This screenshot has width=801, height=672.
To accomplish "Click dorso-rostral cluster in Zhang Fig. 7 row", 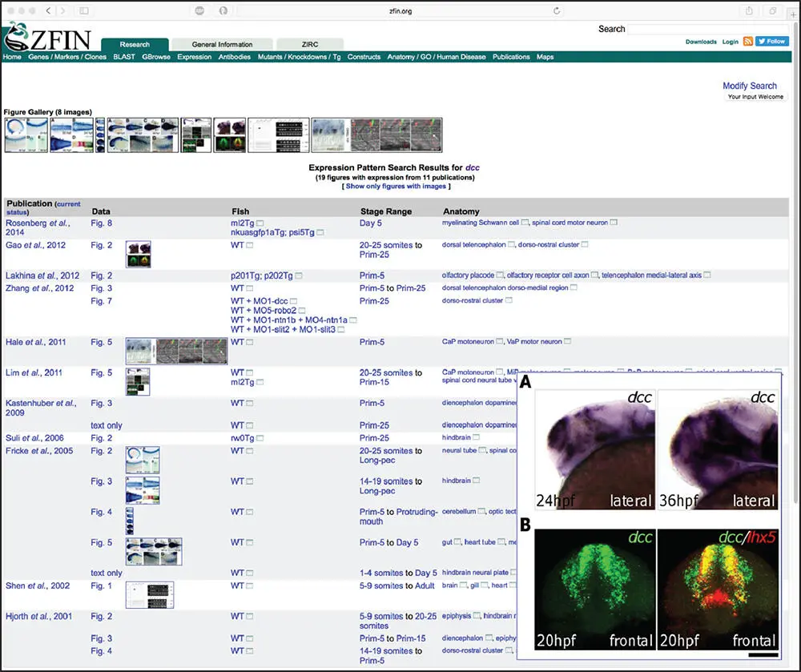I will coord(473,301).
